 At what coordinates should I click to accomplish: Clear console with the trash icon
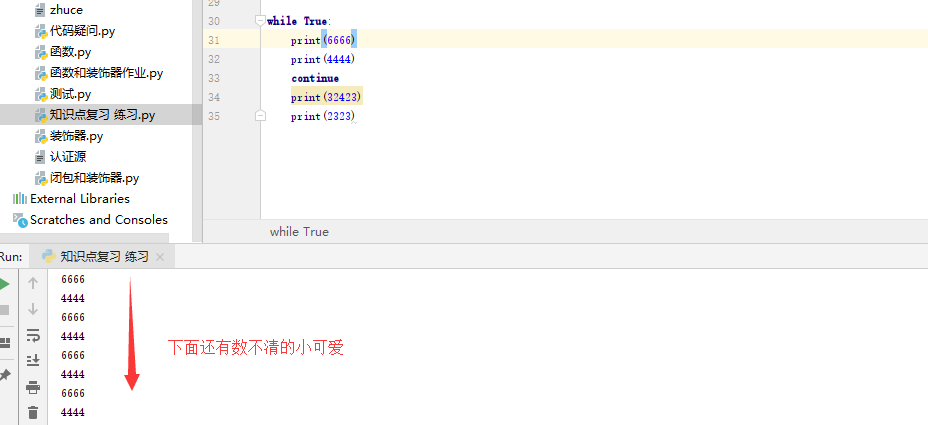click(33, 413)
